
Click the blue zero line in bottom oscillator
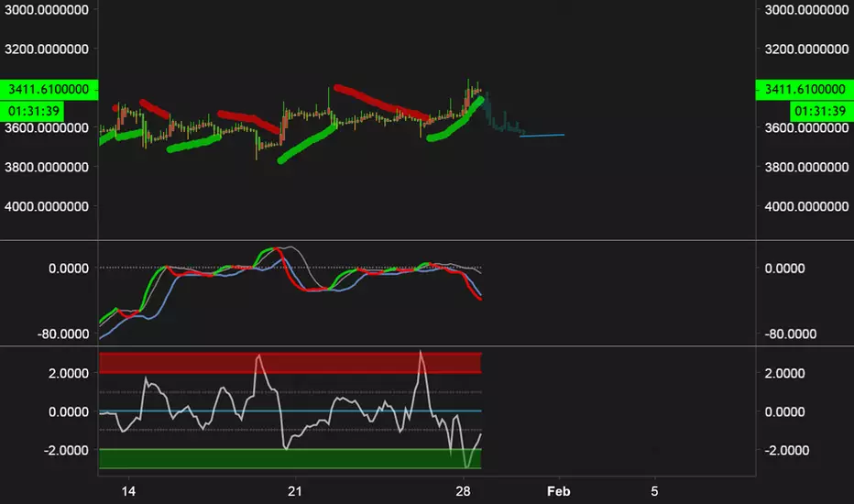point(290,411)
